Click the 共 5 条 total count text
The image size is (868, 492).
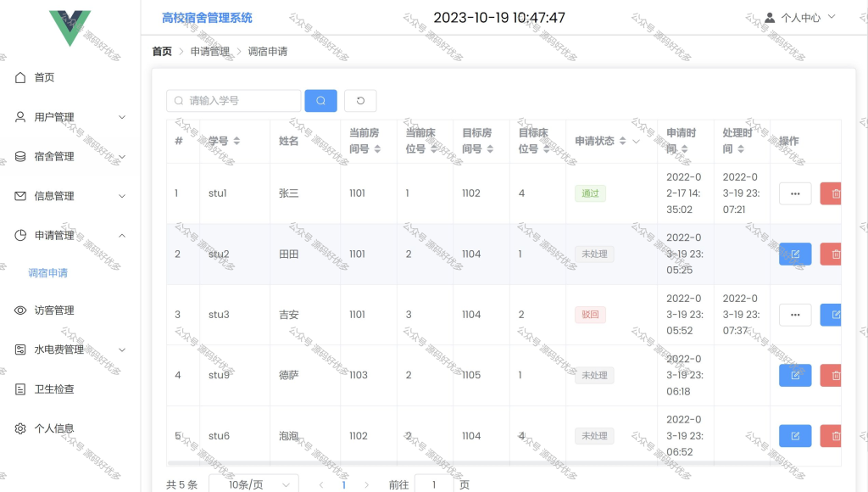tap(181, 485)
